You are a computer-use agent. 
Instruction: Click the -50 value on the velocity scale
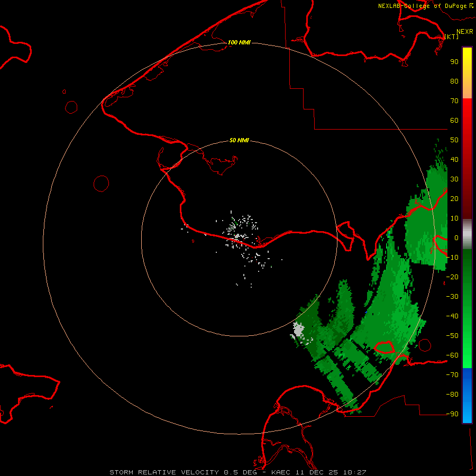[452, 335]
